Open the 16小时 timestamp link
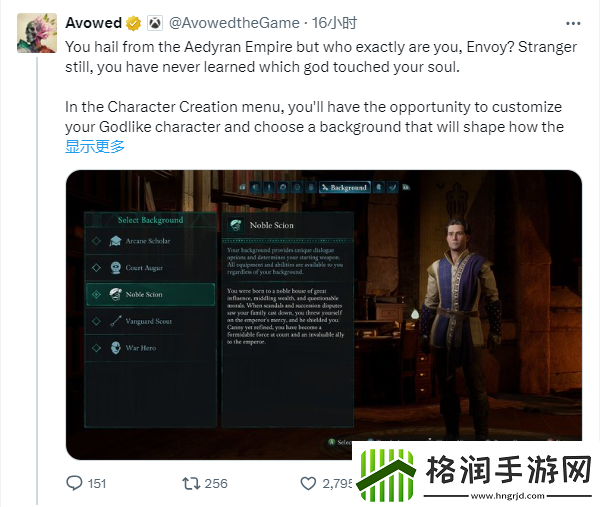Image resolution: width=602 pixels, height=507 pixels. click(x=334, y=23)
